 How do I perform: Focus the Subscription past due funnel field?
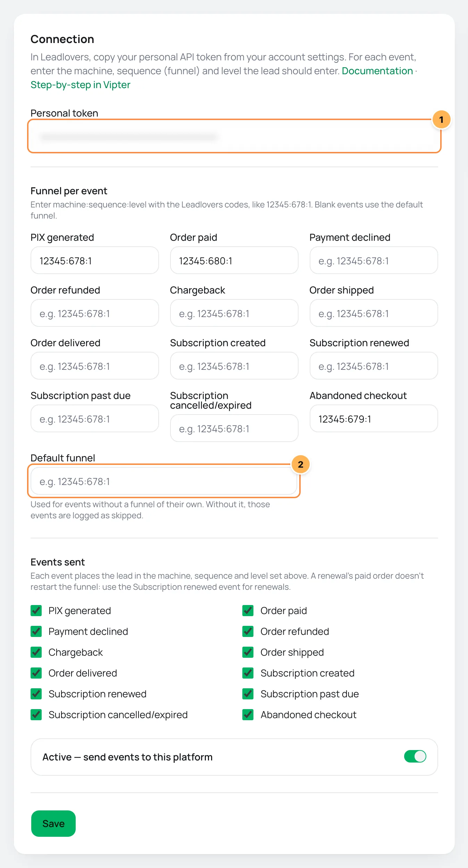pos(95,419)
